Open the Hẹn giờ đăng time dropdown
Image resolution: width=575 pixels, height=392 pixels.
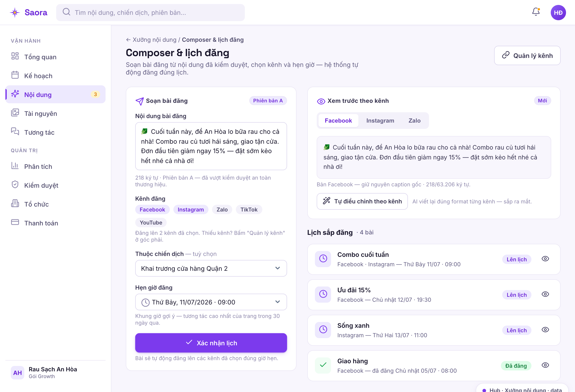211,302
